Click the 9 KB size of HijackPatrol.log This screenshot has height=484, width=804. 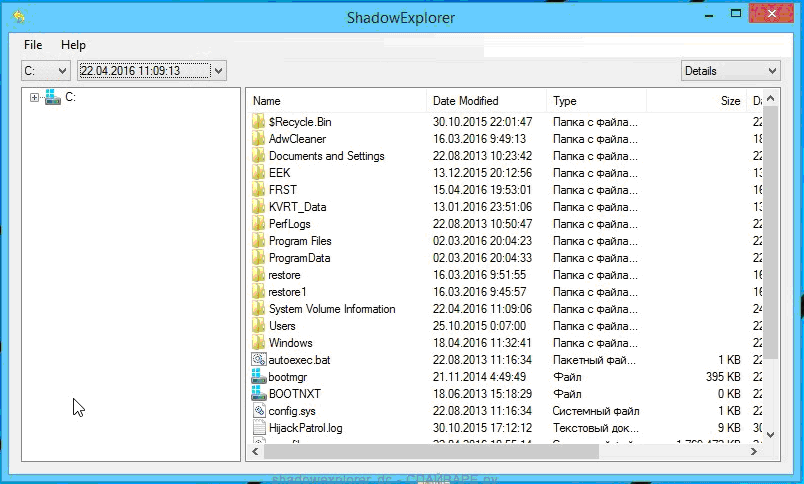[x=729, y=428]
